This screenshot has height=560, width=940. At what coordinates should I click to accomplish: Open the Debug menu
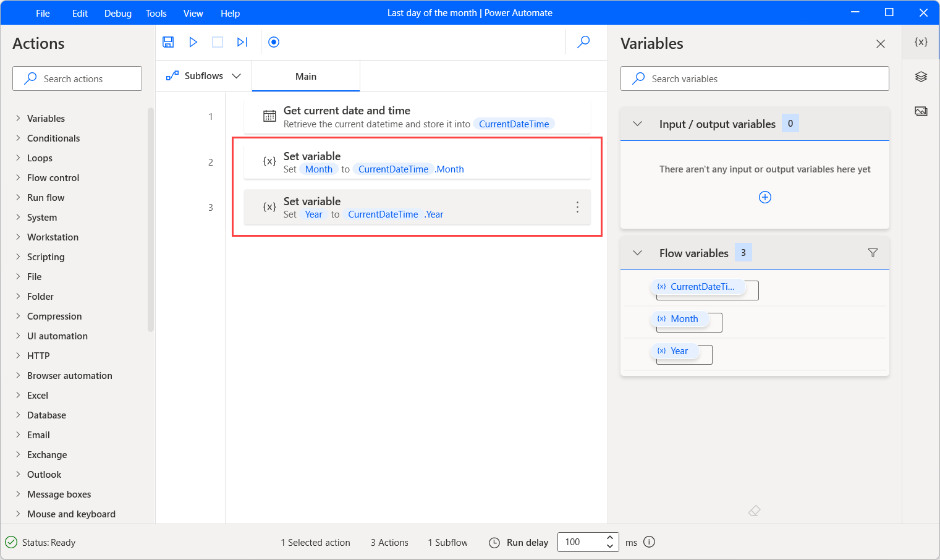tap(117, 13)
